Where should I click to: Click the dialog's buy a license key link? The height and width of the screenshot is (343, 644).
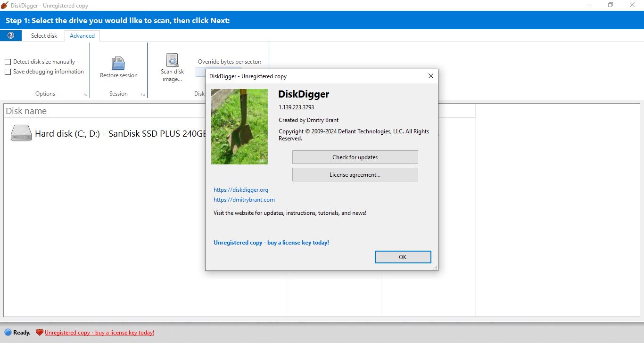tap(271, 243)
